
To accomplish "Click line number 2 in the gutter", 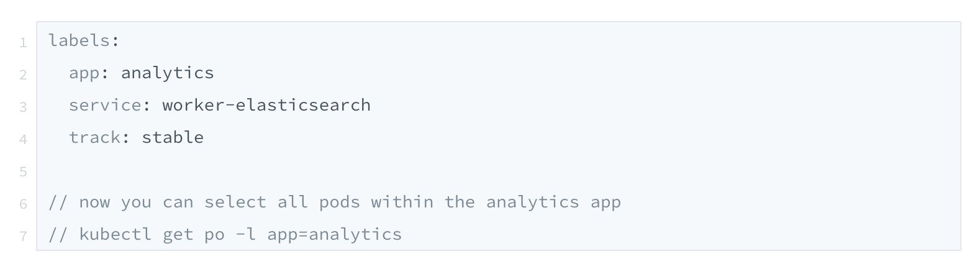I will pos(23,75).
